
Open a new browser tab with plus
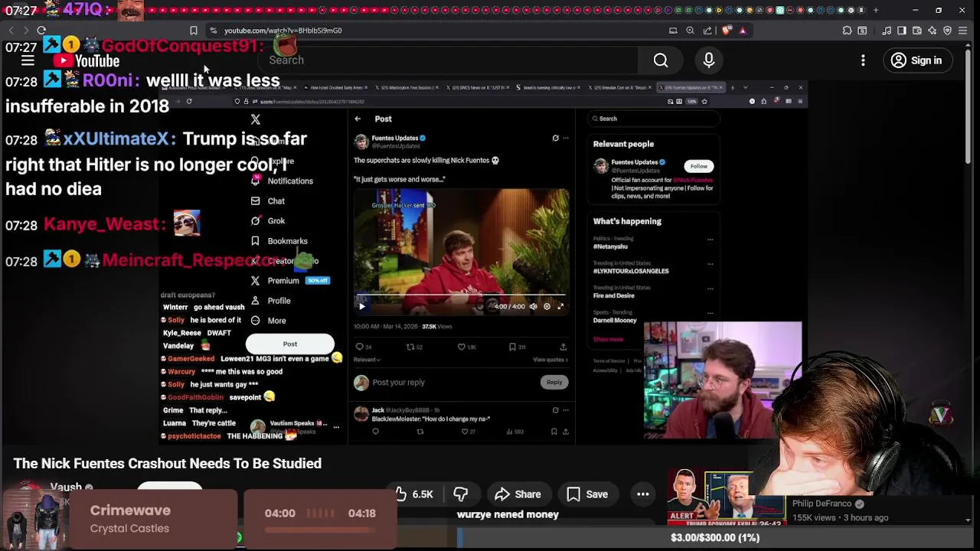876,10
